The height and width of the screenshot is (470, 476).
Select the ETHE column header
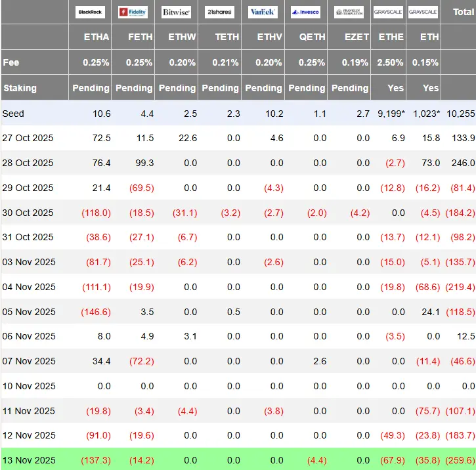point(391,37)
